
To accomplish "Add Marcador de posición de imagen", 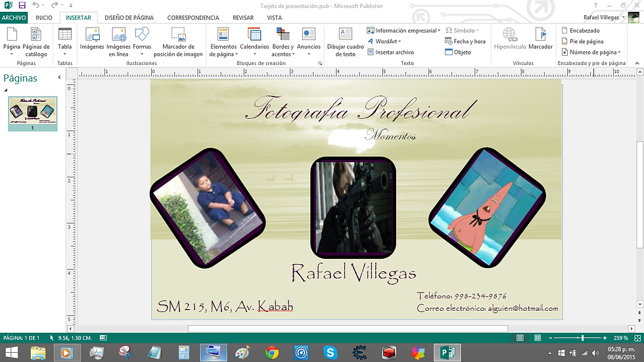I will pos(178,41).
